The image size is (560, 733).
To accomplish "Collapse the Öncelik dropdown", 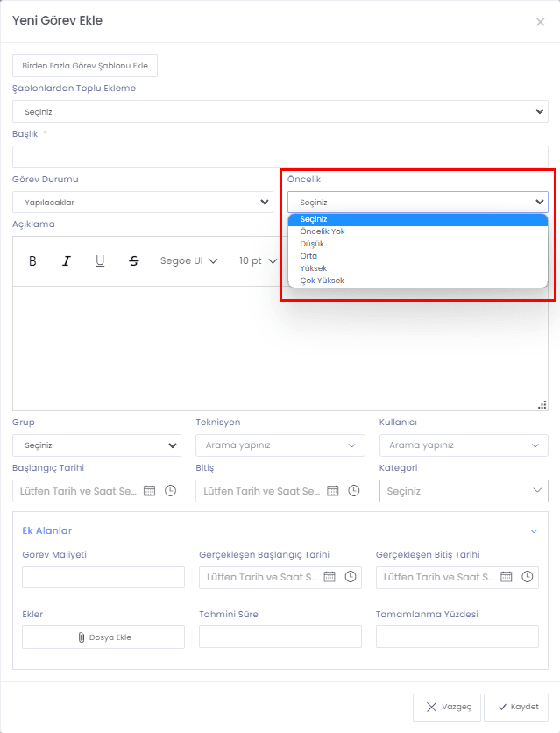I will (x=417, y=203).
